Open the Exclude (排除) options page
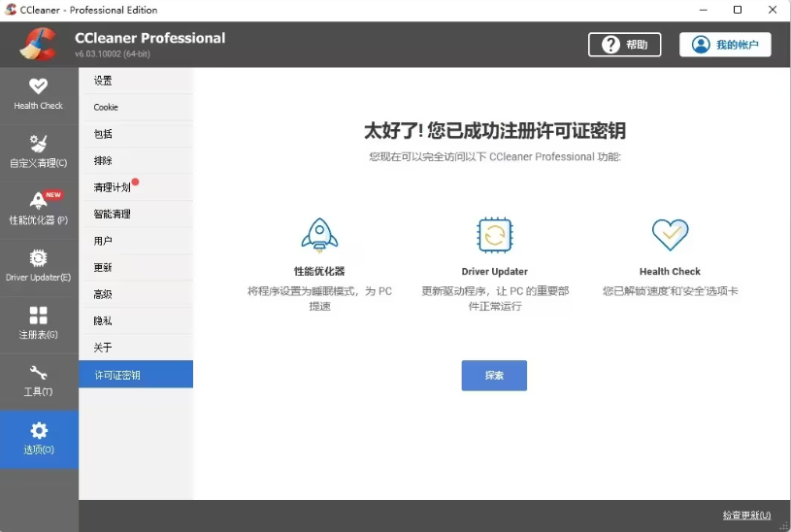The image size is (791, 532). click(x=136, y=160)
